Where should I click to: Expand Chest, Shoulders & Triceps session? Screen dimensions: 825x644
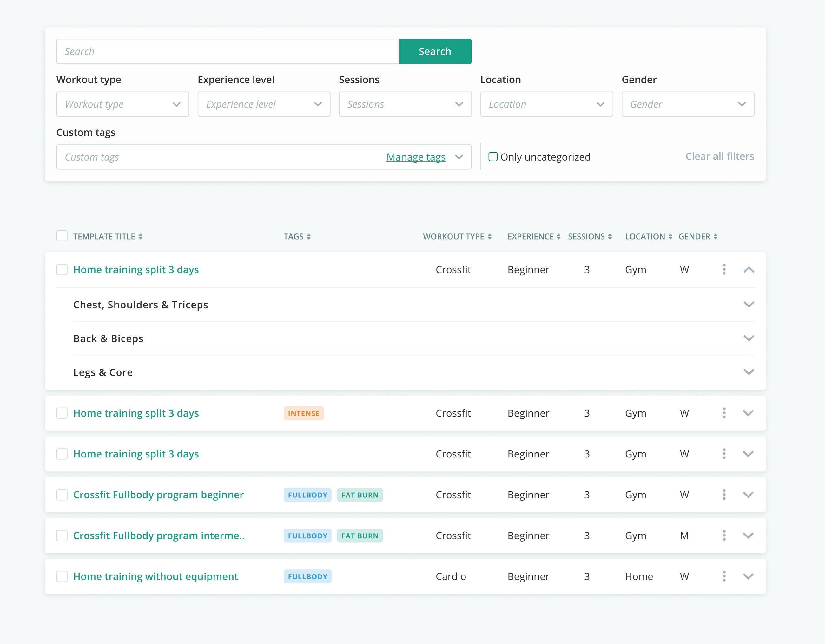click(x=749, y=305)
